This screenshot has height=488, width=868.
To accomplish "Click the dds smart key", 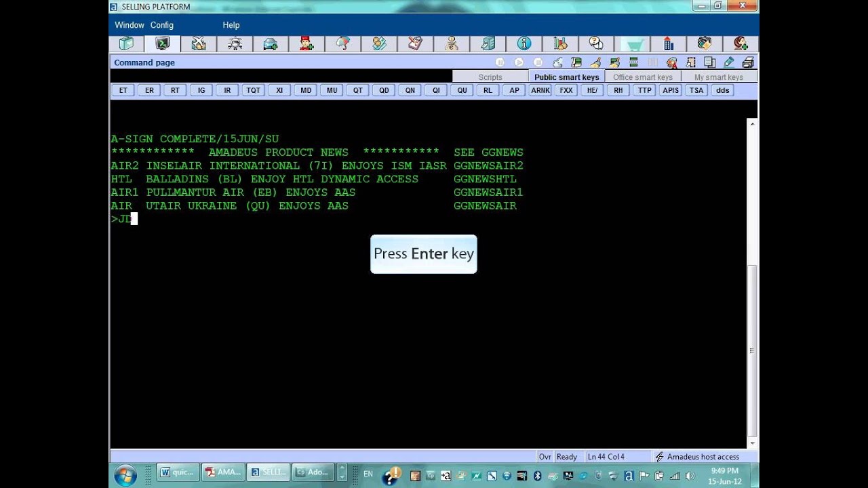I will 722,90.
